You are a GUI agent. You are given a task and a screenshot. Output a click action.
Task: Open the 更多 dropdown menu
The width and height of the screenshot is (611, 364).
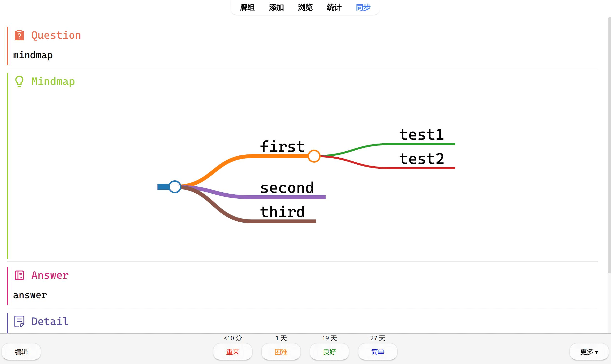click(589, 352)
